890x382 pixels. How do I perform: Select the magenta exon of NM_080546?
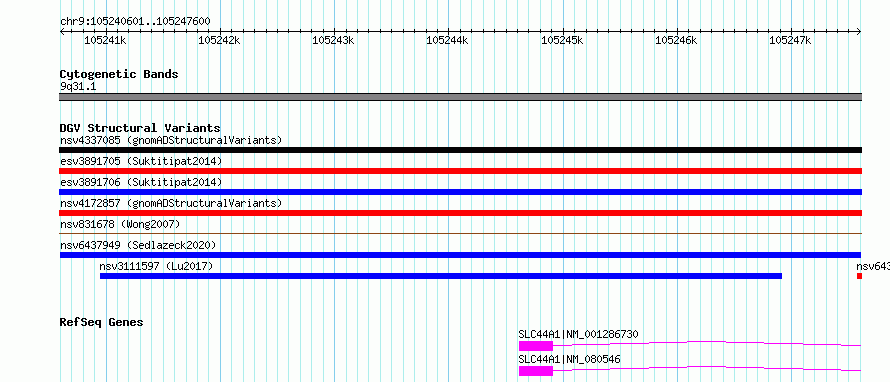535,371
